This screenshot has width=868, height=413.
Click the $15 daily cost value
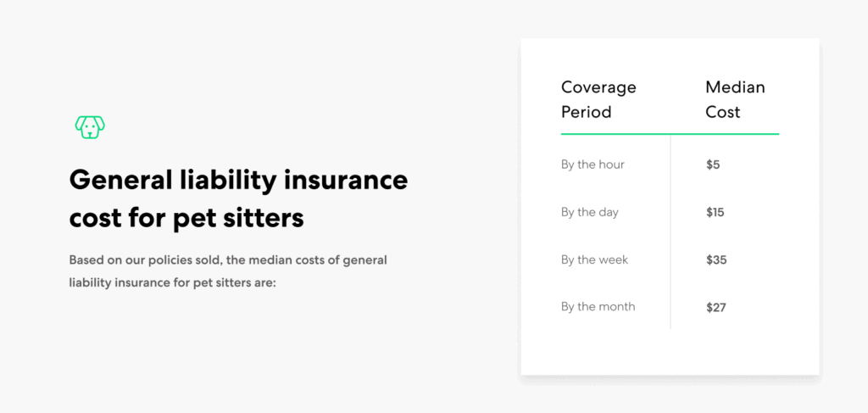click(x=715, y=212)
